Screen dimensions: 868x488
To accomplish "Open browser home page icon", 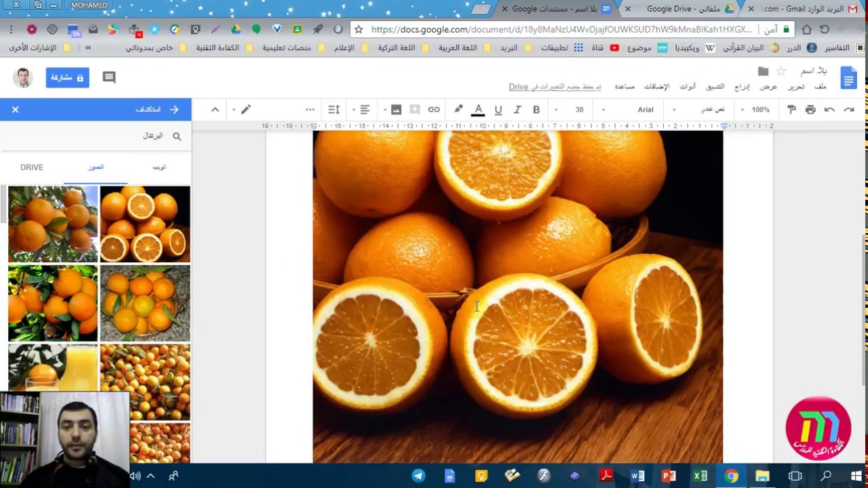I will tap(806, 30).
